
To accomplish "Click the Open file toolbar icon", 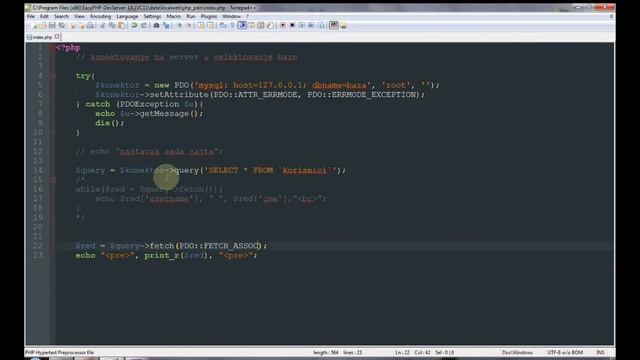I will tap(42, 25).
